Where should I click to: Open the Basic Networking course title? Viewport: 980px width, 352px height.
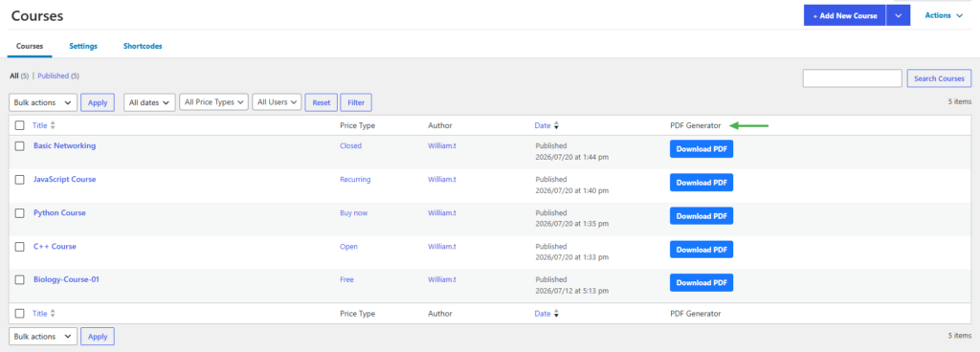[64, 145]
